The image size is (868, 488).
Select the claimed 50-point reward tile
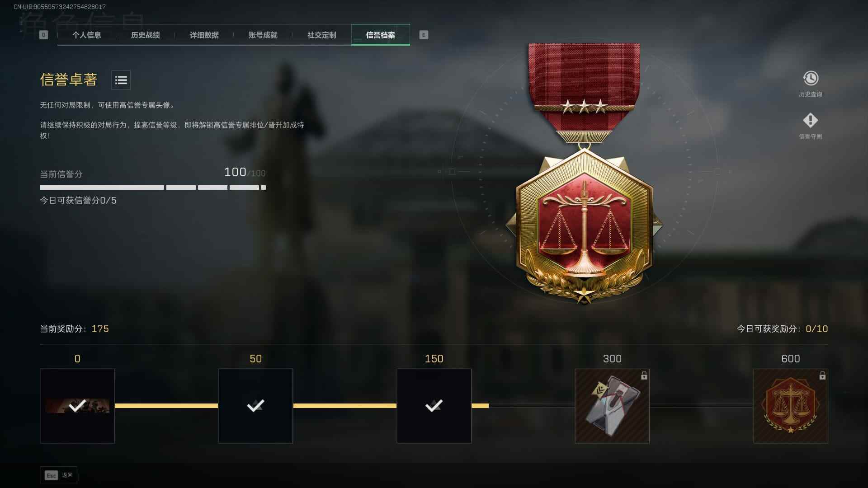(x=255, y=406)
